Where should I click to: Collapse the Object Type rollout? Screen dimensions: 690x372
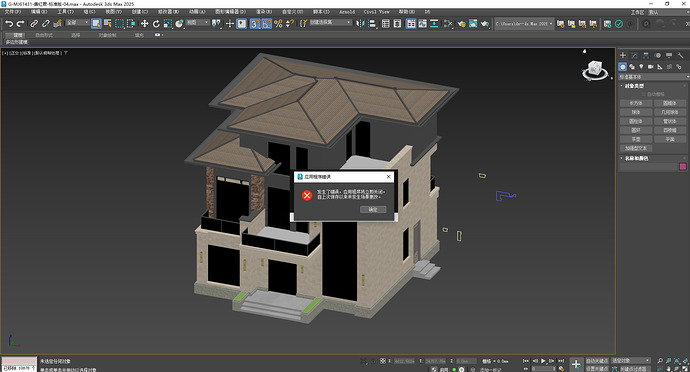pyautogui.click(x=634, y=86)
